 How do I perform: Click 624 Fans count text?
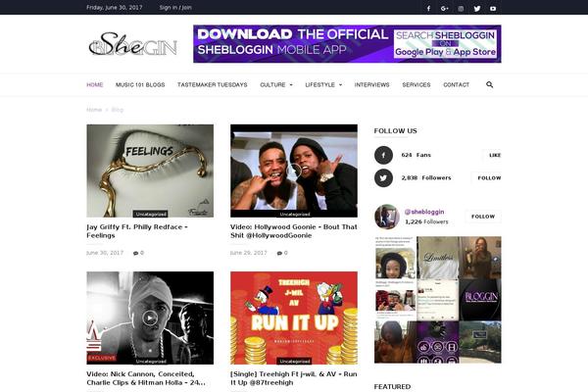(x=416, y=155)
